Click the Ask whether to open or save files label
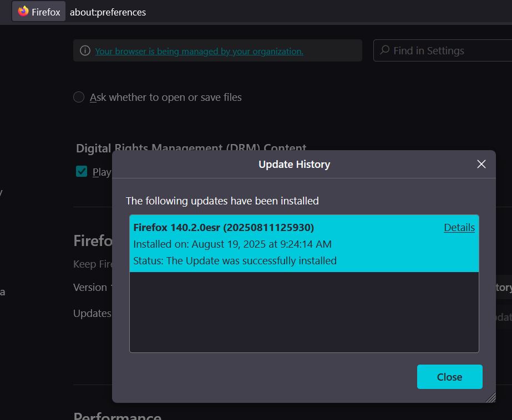Image resolution: width=512 pixels, height=420 pixels. tap(166, 98)
